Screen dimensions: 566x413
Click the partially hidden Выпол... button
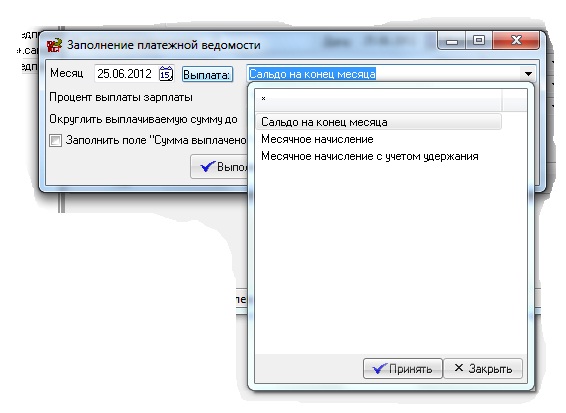219,166
